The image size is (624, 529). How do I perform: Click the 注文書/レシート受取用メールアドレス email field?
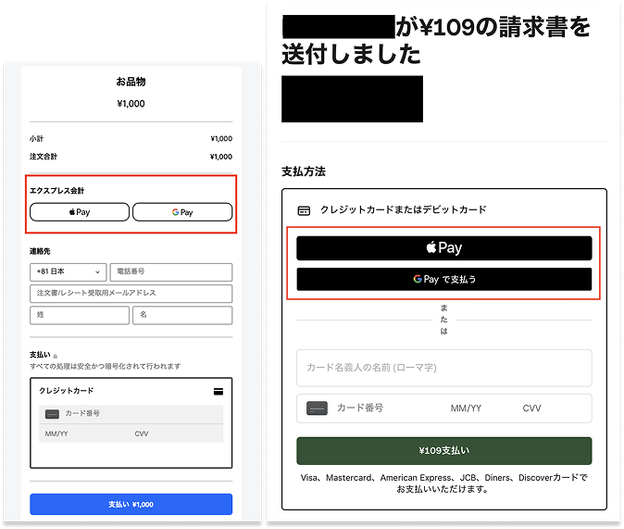click(x=131, y=293)
